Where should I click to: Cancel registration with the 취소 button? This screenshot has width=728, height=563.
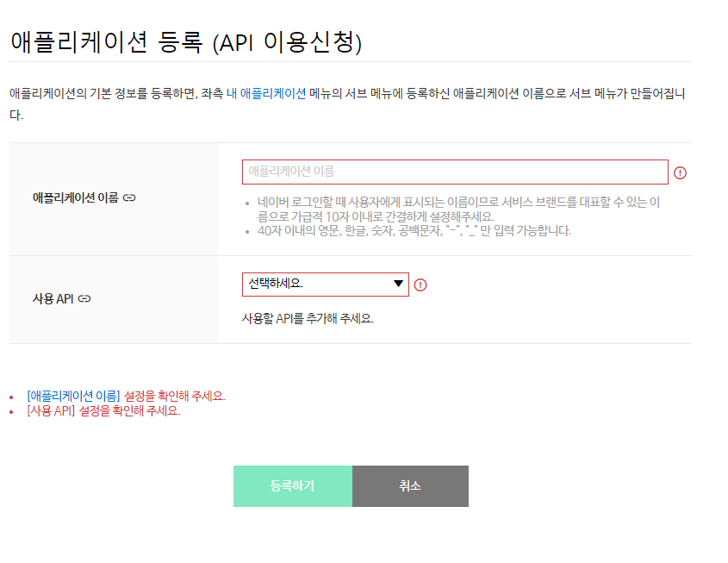coord(410,486)
